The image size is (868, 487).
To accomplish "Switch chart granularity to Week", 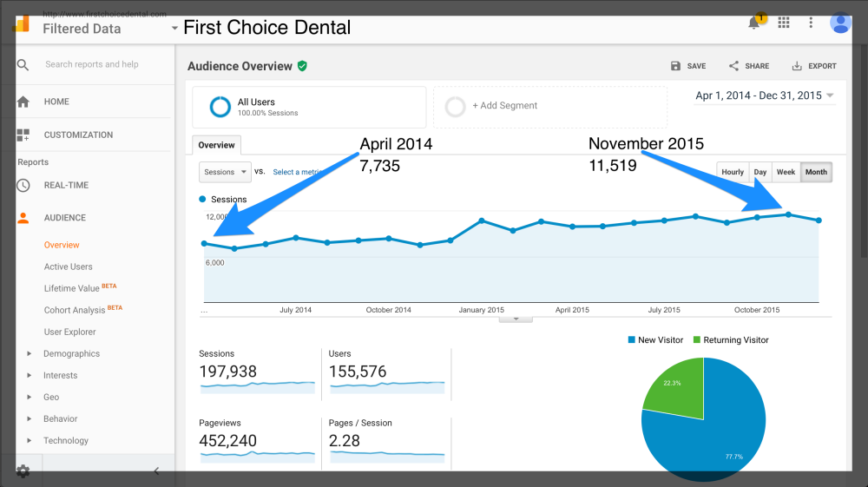I will point(786,172).
